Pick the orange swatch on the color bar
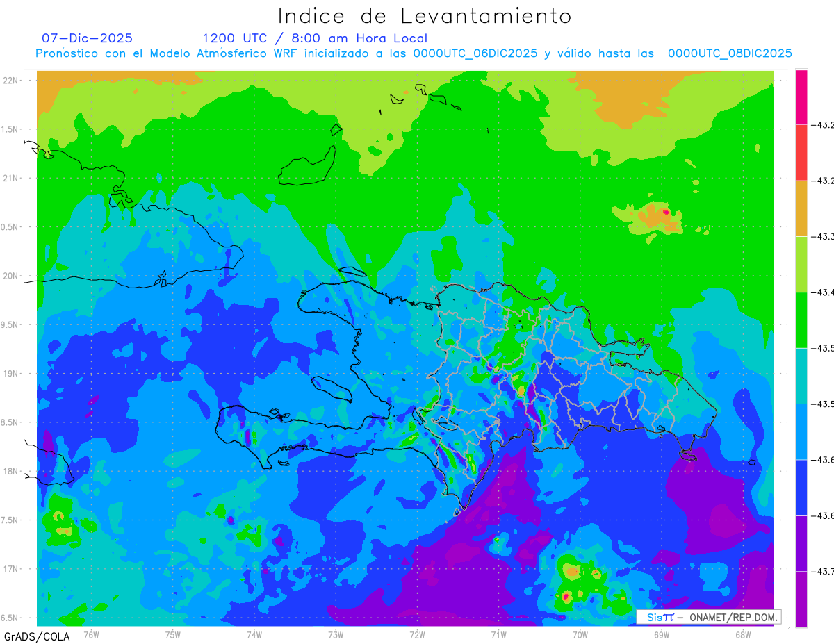 801,208
